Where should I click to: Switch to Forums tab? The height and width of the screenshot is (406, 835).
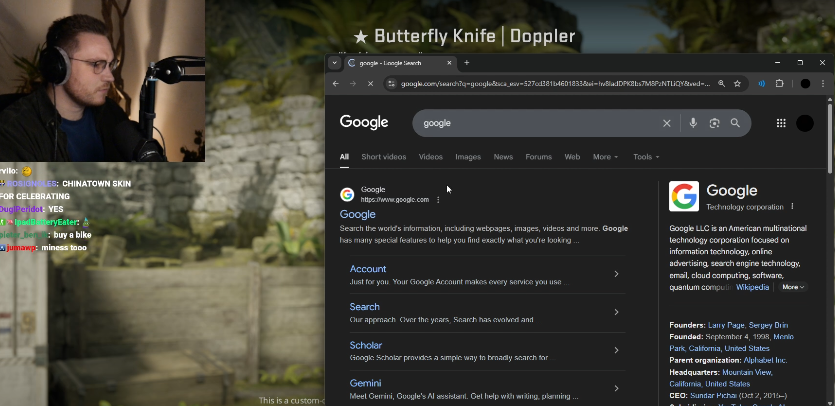point(538,157)
